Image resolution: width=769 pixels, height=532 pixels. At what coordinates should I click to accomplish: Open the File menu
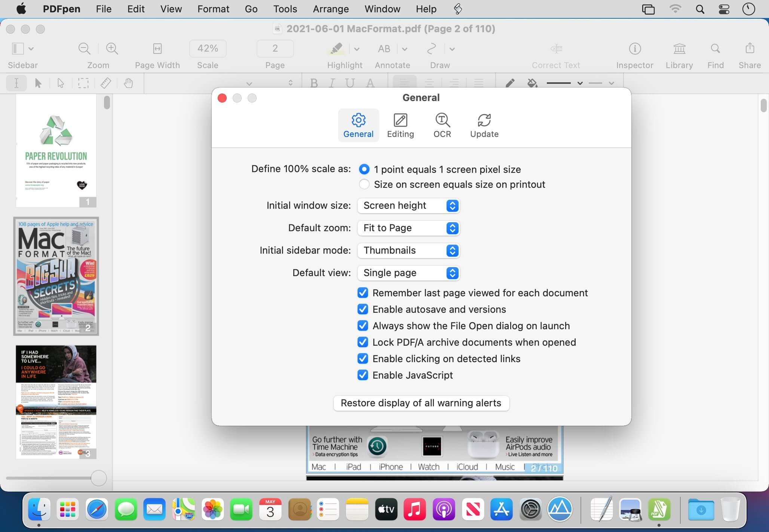click(x=104, y=9)
